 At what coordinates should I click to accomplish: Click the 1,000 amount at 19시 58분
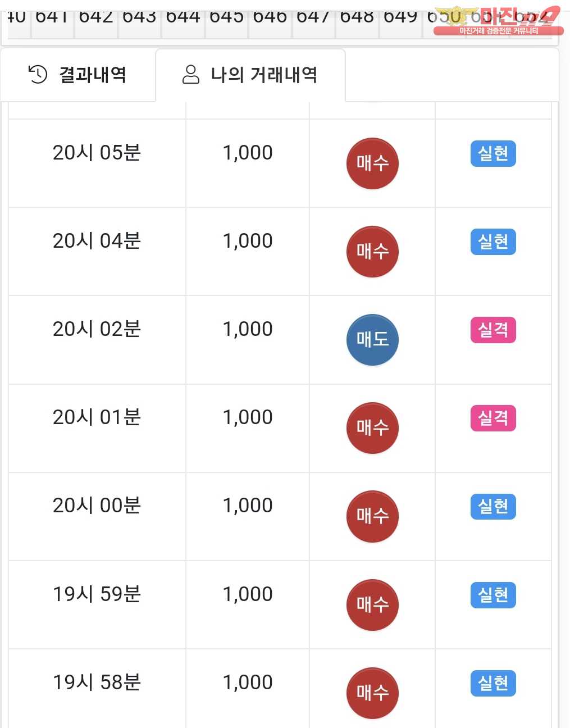(x=248, y=683)
